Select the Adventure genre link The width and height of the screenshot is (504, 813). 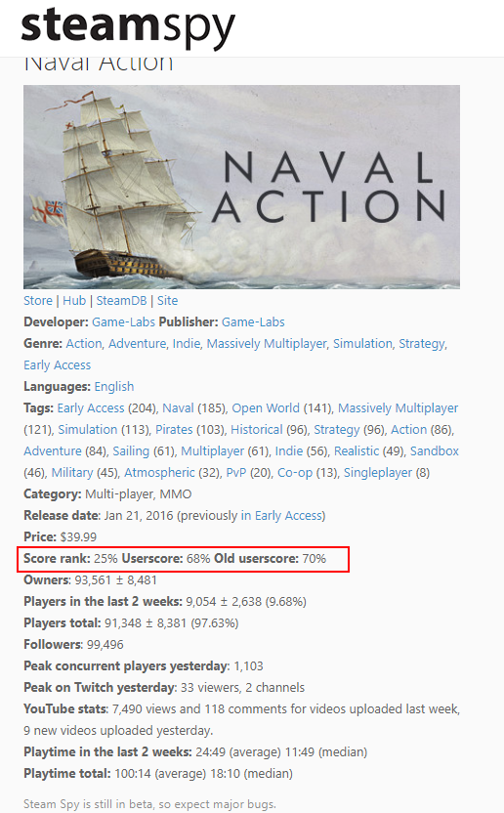tap(138, 344)
